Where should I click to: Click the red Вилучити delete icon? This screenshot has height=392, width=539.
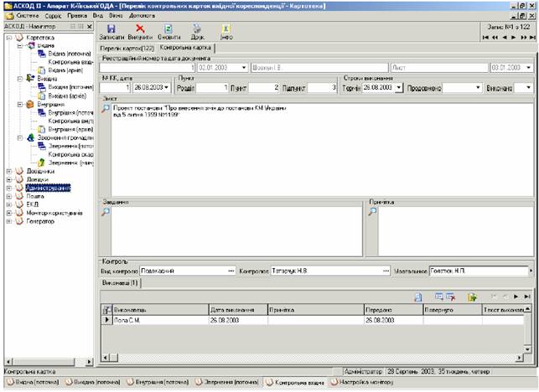tap(140, 28)
